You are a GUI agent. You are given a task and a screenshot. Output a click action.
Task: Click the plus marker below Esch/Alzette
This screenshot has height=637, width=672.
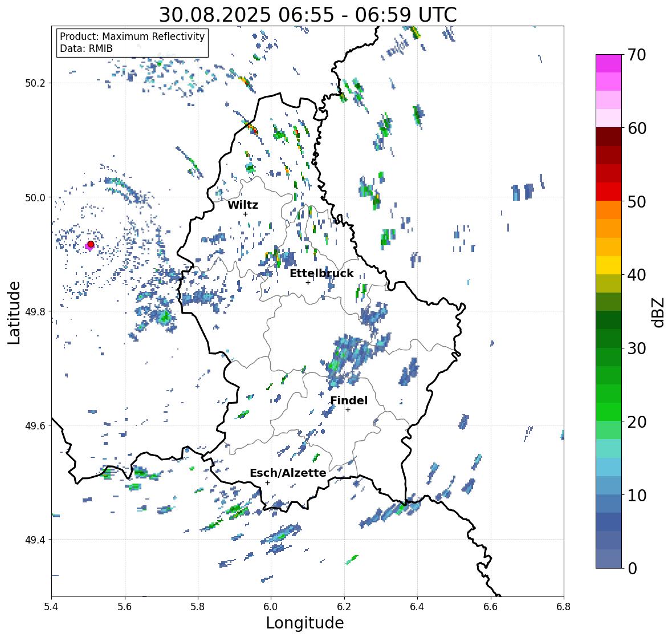pyautogui.click(x=267, y=482)
